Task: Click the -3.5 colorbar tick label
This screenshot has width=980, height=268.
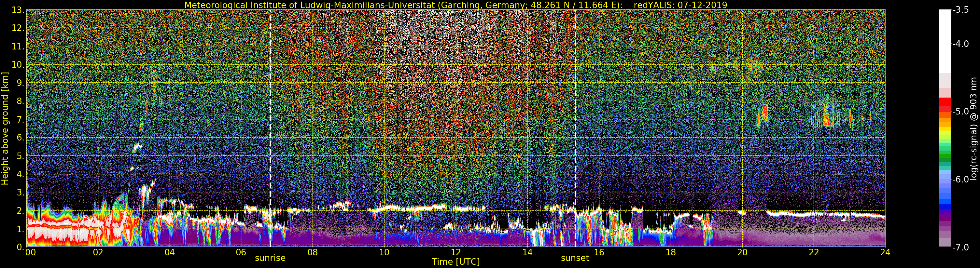Action: (960, 10)
